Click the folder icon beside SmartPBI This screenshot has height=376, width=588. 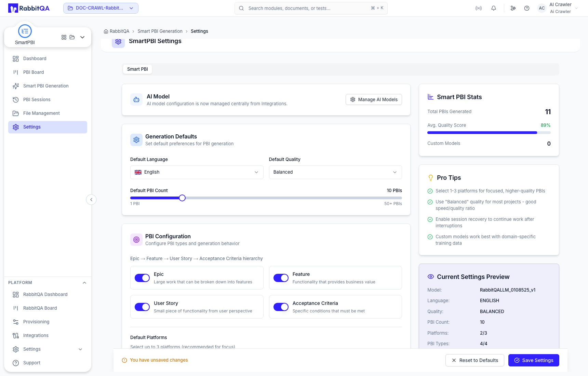pyautogui.click(x=72, y=37)
